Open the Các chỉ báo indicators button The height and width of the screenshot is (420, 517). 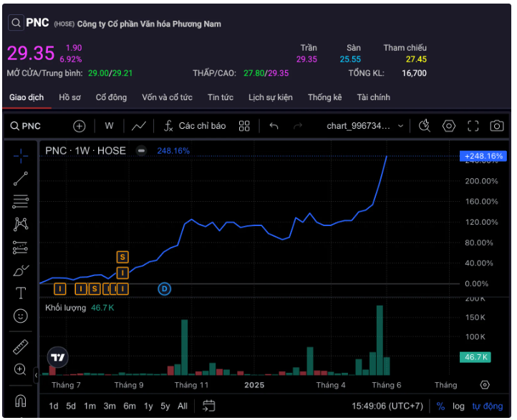pyautogui.click(x=195, y=126)
